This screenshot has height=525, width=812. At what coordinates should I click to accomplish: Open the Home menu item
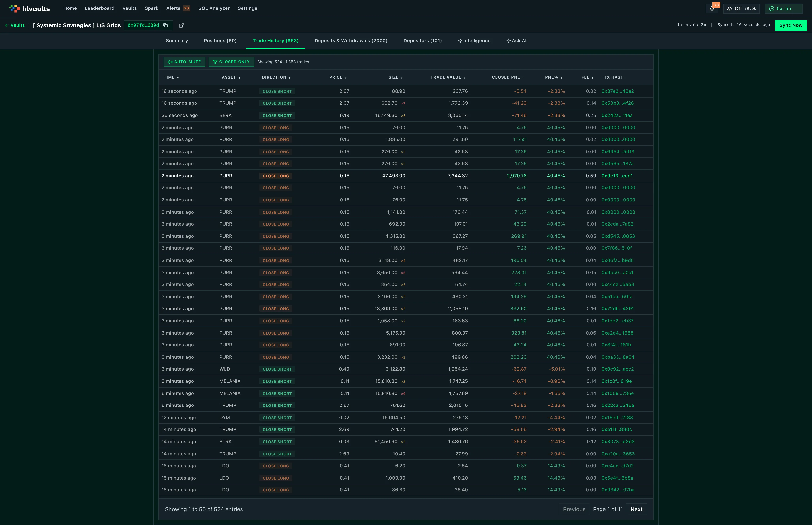pyautogui.click(x=70, y=8)
